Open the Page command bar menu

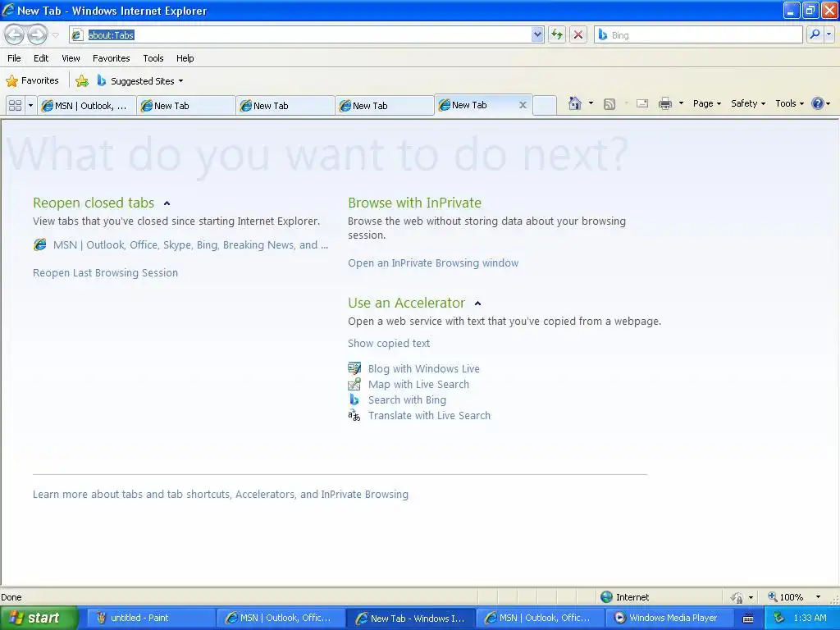click(x=706, y=103)
